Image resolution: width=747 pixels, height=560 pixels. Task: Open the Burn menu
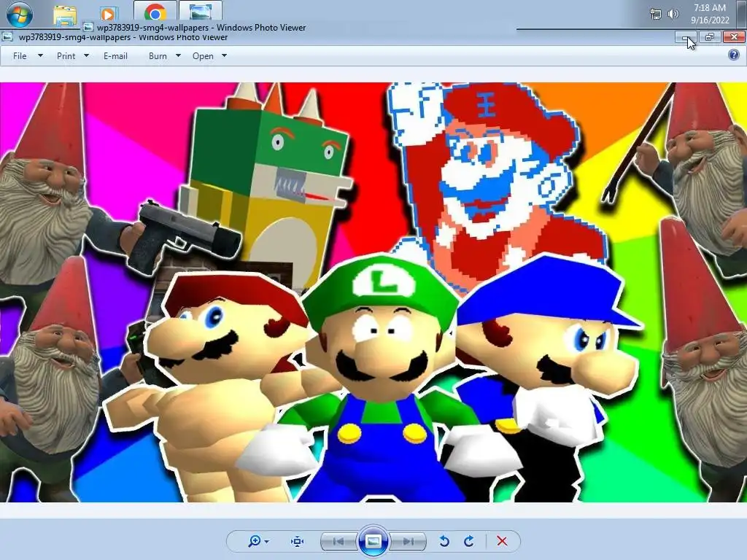158,56
